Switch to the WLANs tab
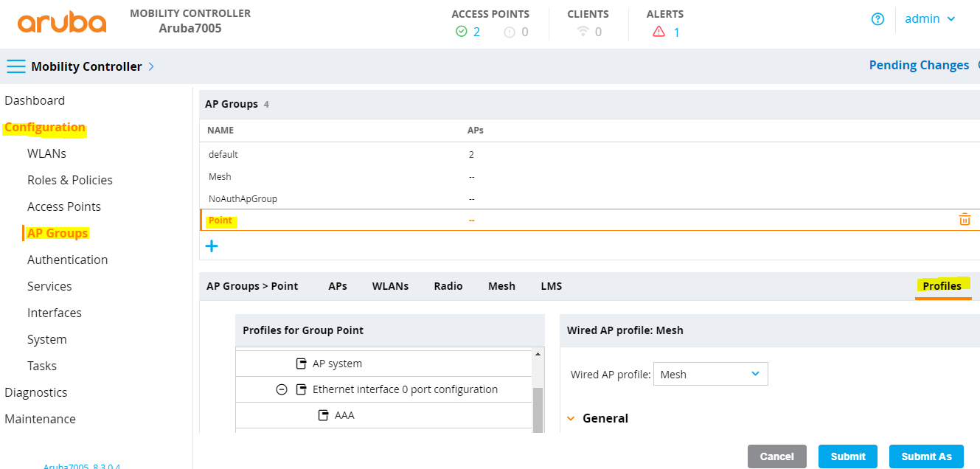 (390, 286)
